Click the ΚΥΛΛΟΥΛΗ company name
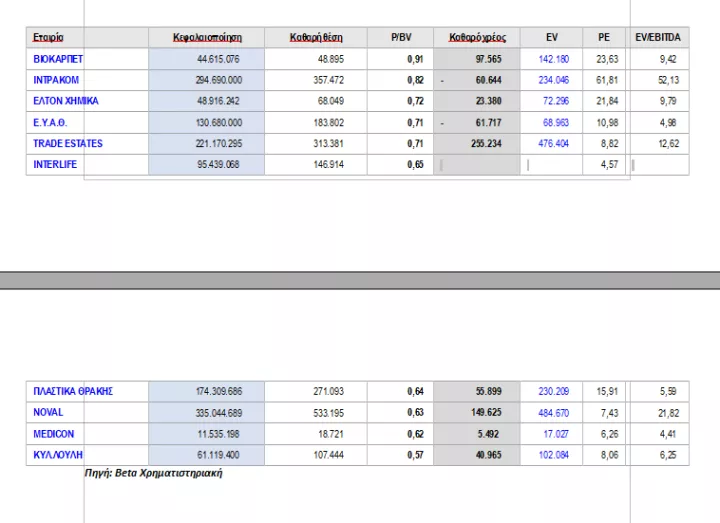720x523 pixels. pos(58,455)
